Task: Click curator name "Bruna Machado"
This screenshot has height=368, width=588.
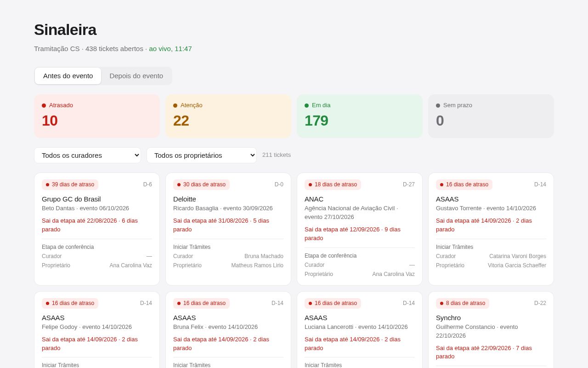Action: pos(264,256)
